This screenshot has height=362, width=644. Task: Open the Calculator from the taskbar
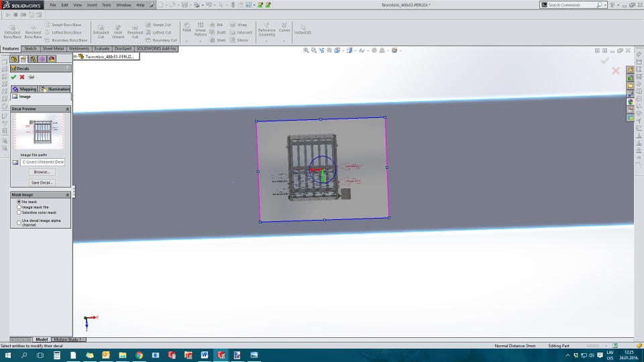click(56, 355)
